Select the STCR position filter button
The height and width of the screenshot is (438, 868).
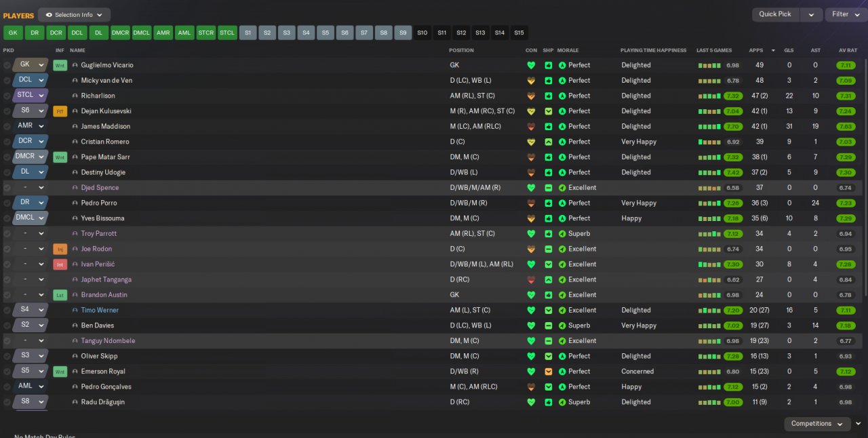coord(205,33)
